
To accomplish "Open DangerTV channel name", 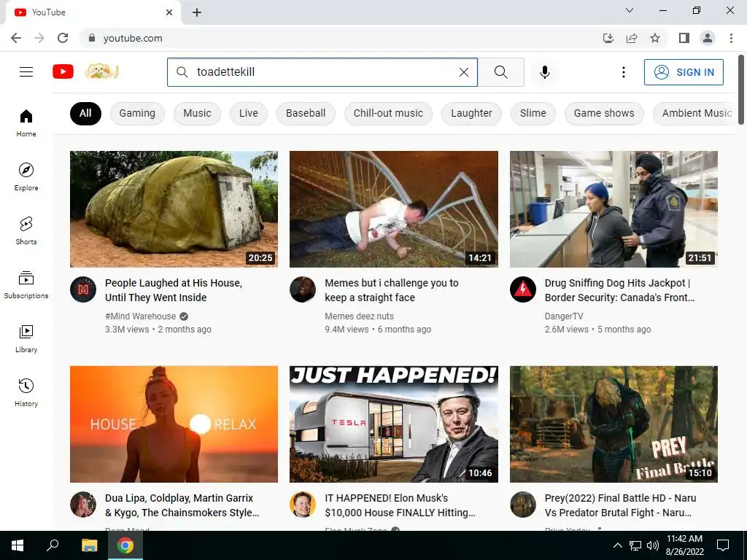I will coord(564,316).
